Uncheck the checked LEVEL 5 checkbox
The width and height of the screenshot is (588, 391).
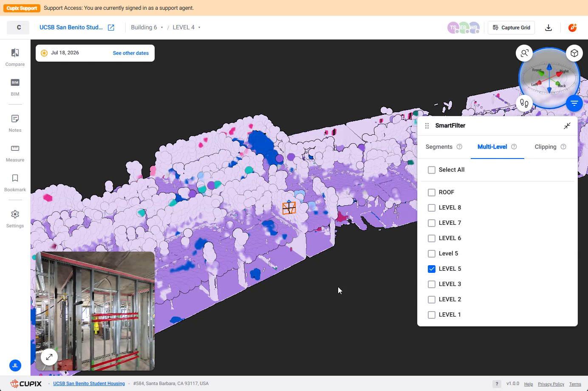point(432,269)
